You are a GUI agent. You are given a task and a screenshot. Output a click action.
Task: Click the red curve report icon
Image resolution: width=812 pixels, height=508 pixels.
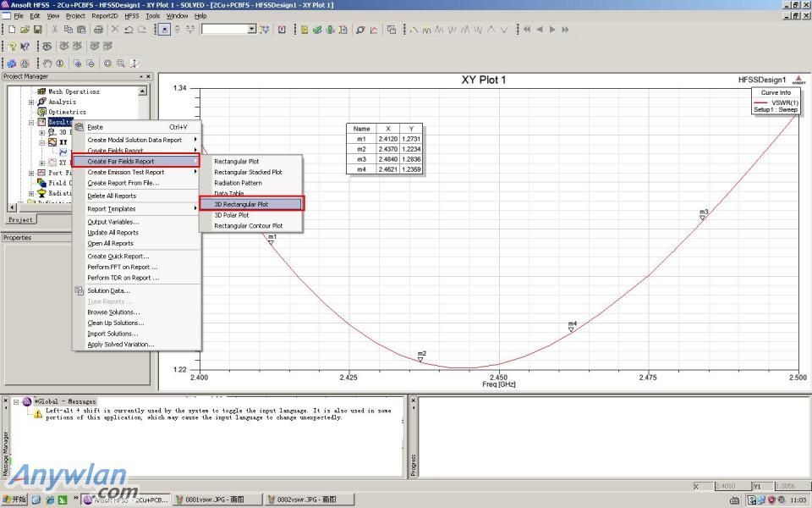point(373,30)
